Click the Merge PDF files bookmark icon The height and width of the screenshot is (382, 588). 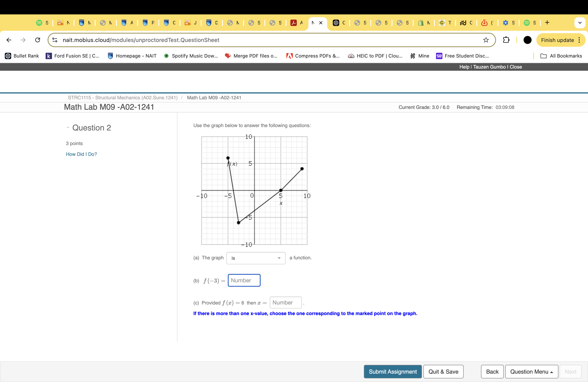[x=227, y=56]
